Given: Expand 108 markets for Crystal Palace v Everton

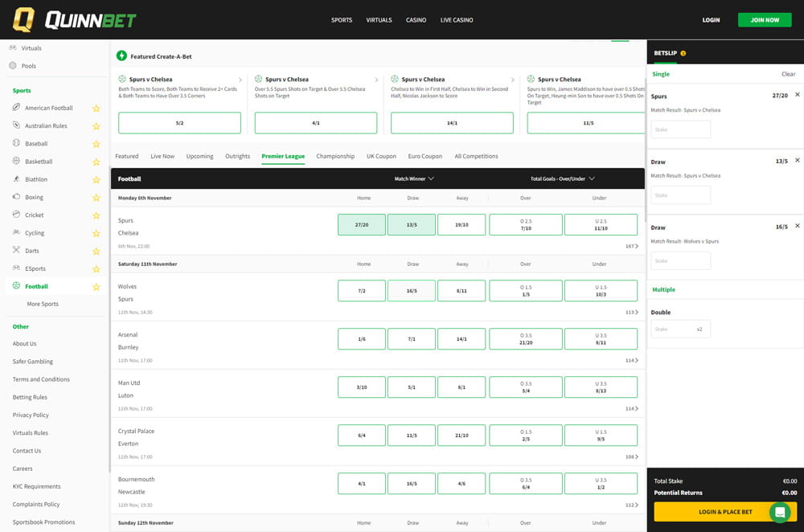Looking at the screenshot, I should (632, 456).
